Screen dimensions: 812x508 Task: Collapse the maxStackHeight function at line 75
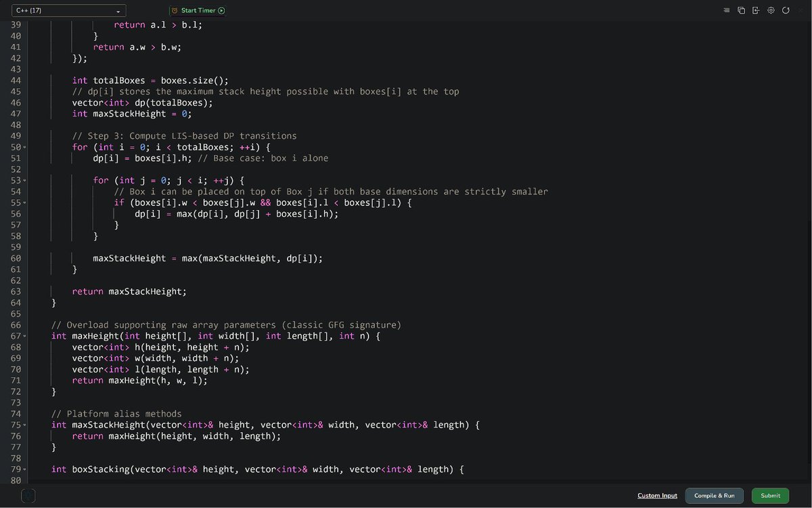[x=24, y=425]
